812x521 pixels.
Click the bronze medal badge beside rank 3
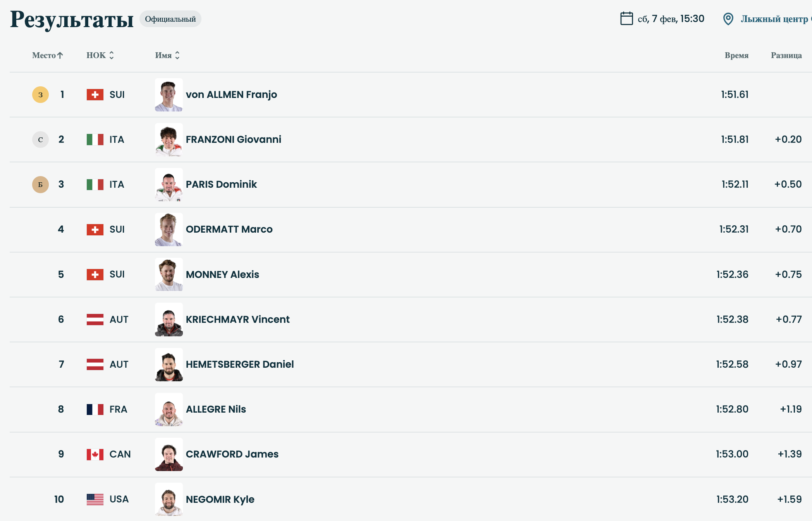coord(40,185)
